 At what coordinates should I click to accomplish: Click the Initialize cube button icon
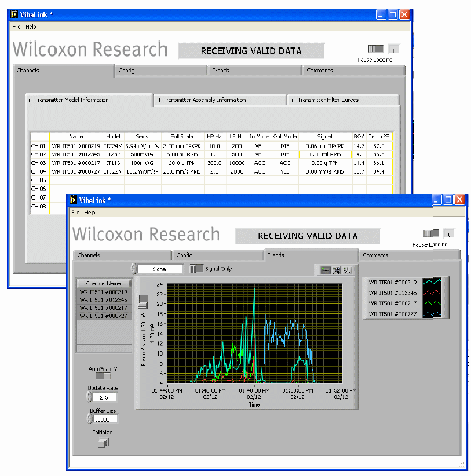click(103, 443)
